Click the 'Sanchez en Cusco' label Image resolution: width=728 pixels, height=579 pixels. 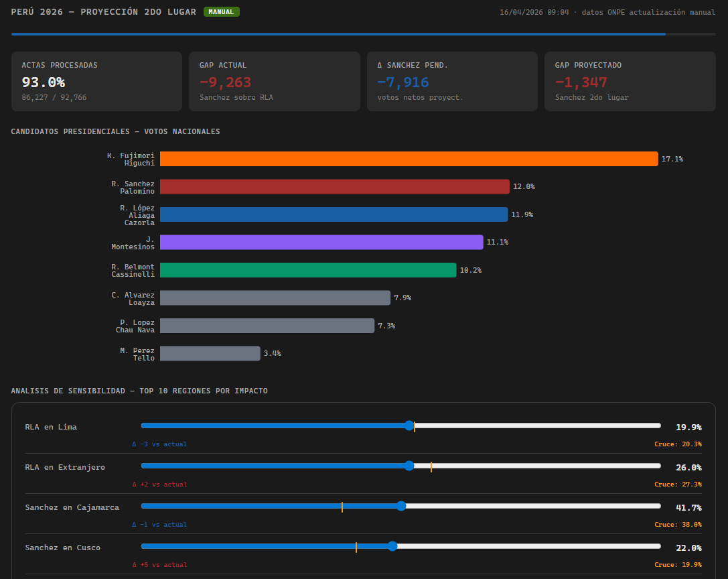coord(63,548)
